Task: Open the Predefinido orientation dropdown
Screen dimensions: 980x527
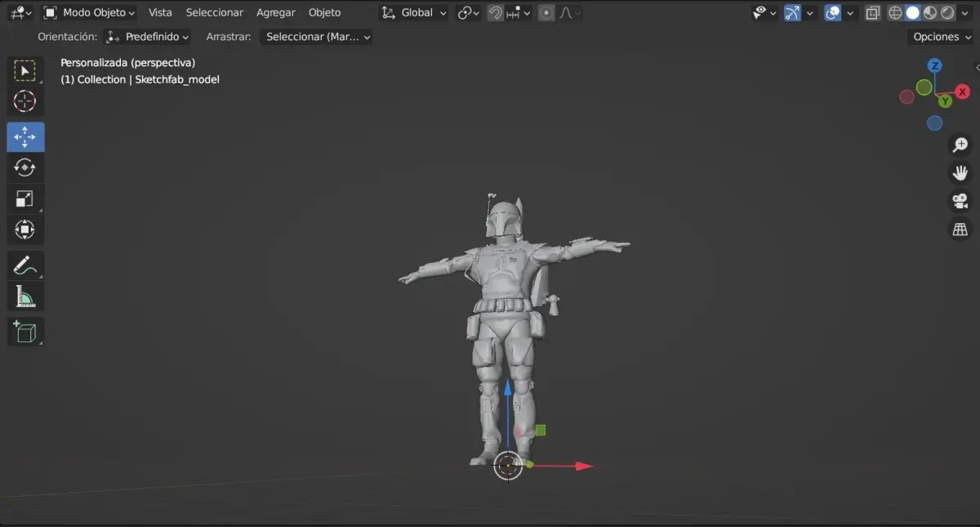Action: coord(147,37)
